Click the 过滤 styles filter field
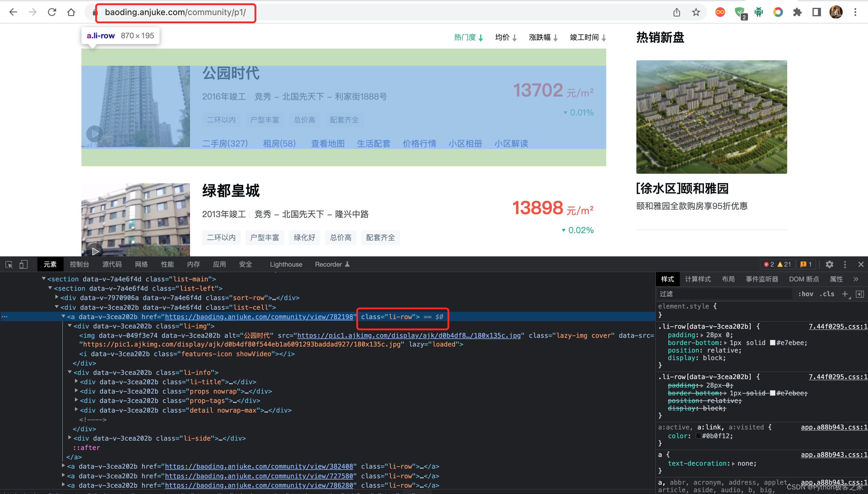 725,294
